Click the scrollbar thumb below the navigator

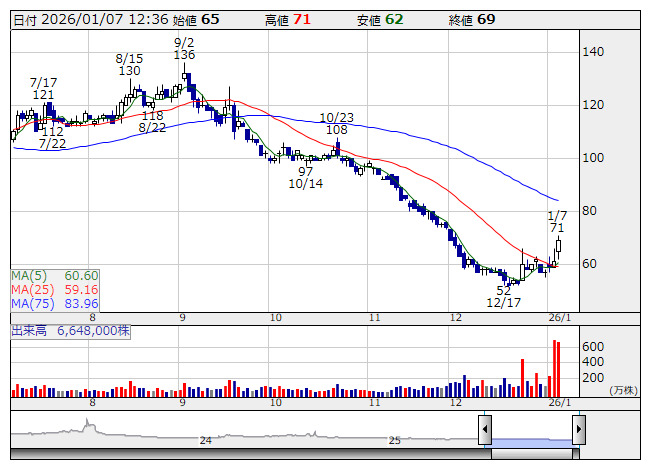point(531,453)
